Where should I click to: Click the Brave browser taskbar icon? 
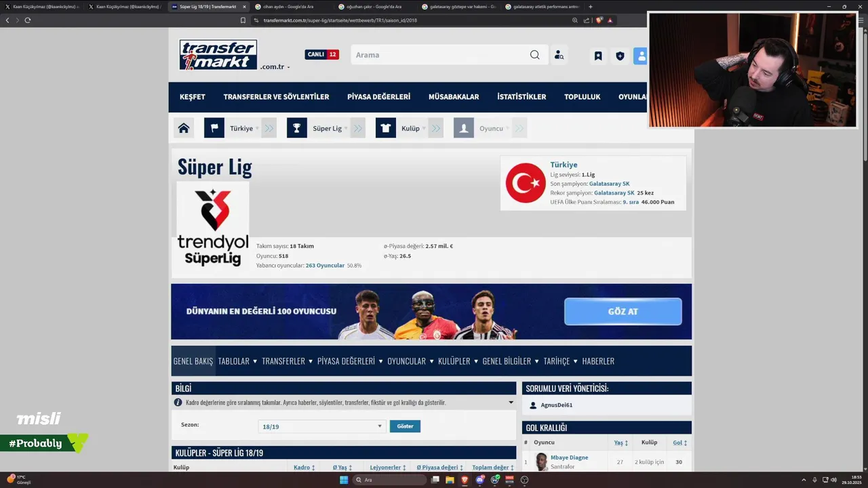tap(465, 480)
